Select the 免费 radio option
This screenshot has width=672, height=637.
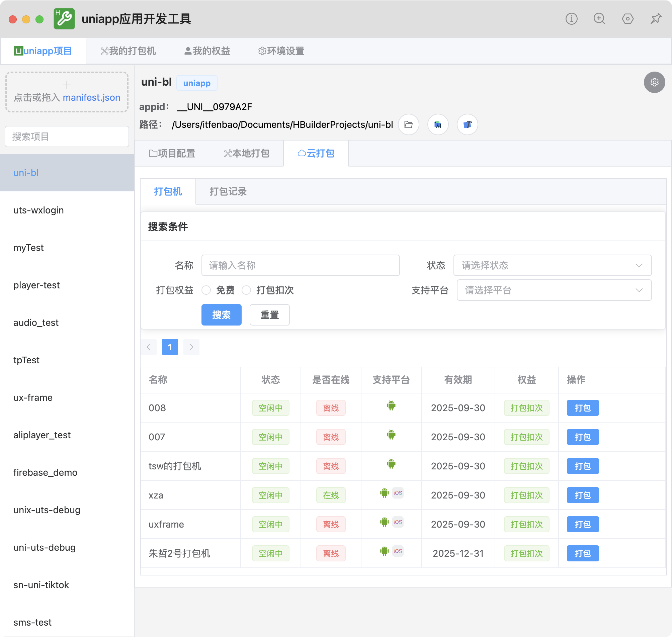[206, 290]
